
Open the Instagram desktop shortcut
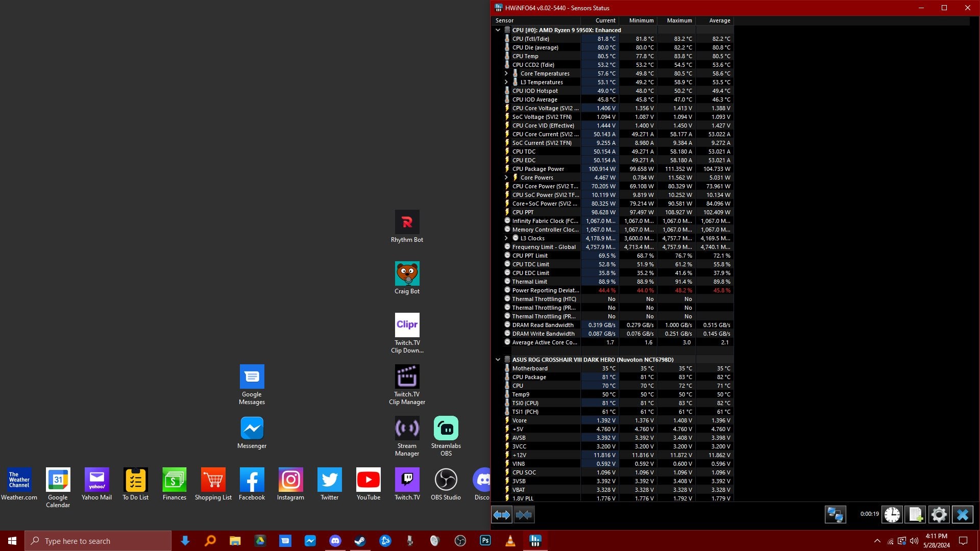click(290, 484)
